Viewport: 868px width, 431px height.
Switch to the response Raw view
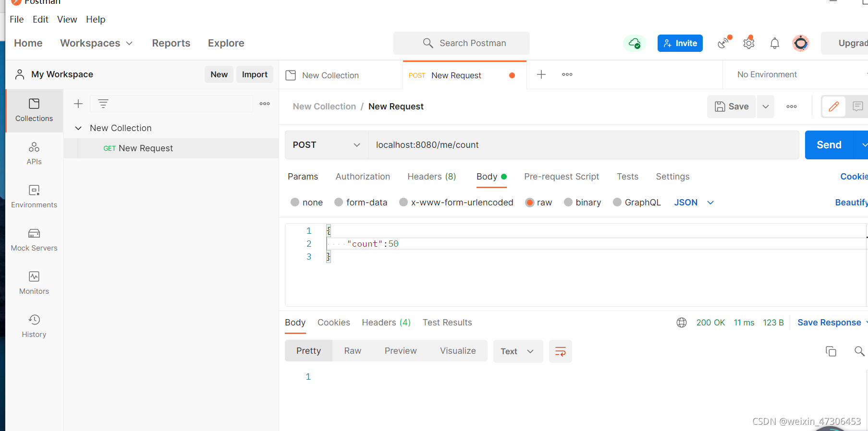tap(353, 351)
